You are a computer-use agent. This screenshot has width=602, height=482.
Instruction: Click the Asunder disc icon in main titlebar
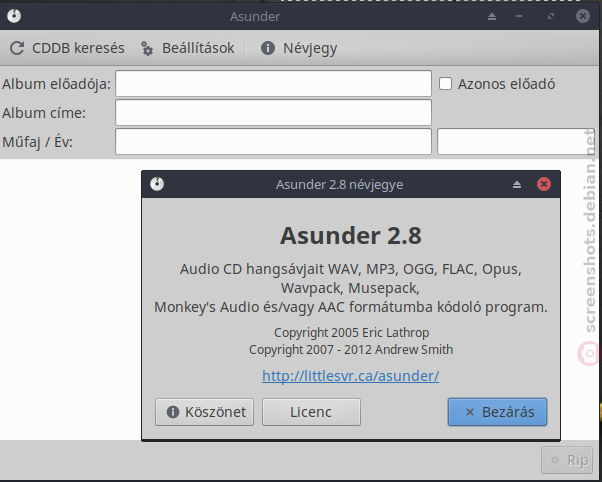pyautogui.click(x=14, y=16)
